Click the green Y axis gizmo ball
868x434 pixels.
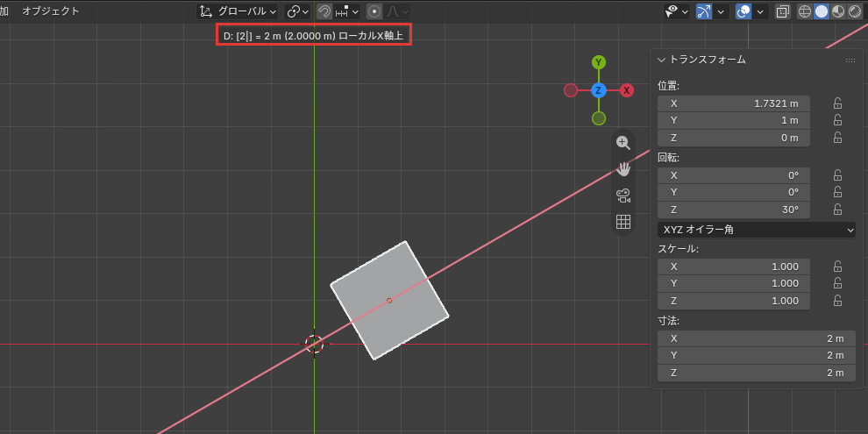click(599, 62)
